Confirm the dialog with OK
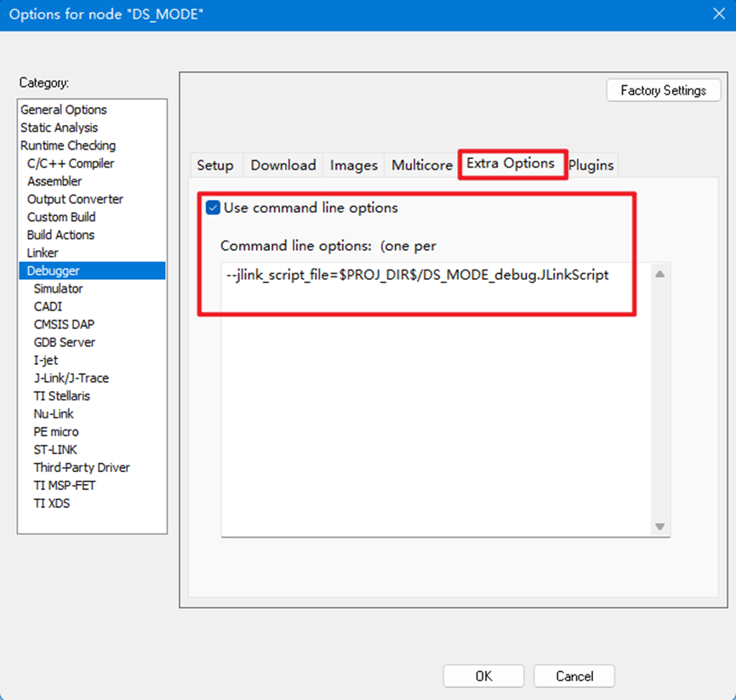 click(x=483, y=676)
